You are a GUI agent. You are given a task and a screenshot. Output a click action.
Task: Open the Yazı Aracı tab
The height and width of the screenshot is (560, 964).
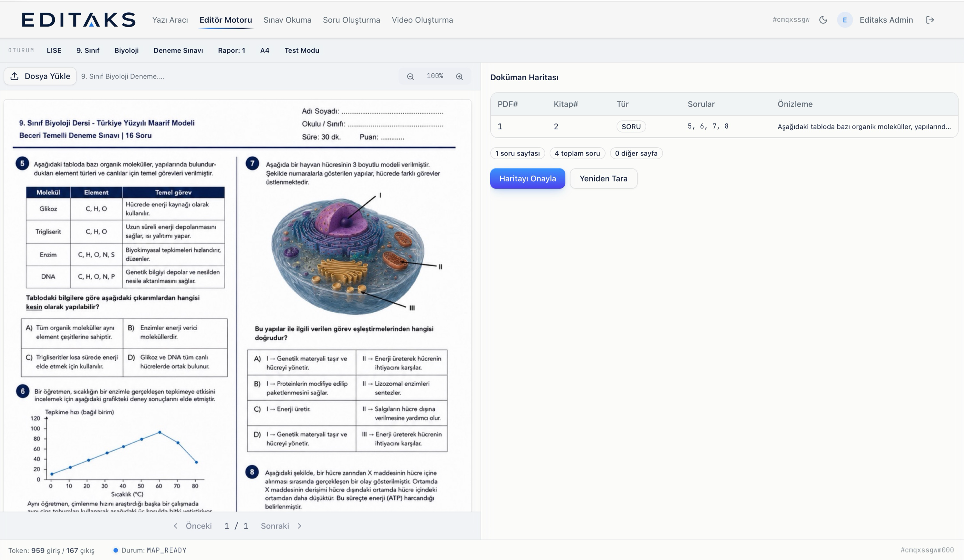click(x=170, y=20)
